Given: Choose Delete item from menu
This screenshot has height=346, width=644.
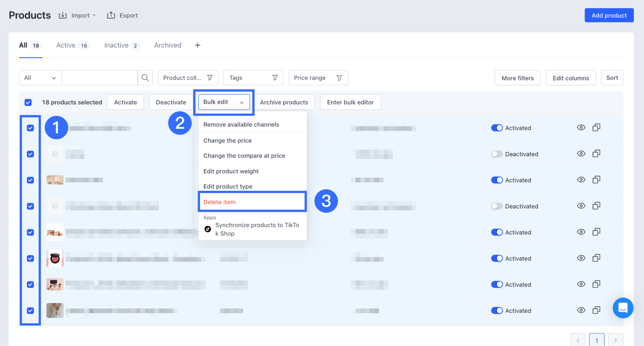Looking at the screenshot, I should click(x=219, y=202).
